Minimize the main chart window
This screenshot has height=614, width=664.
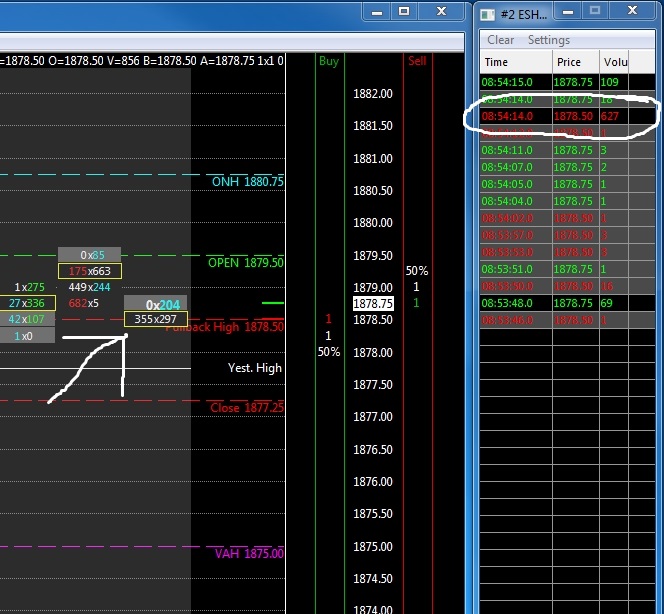click(377, 12)
